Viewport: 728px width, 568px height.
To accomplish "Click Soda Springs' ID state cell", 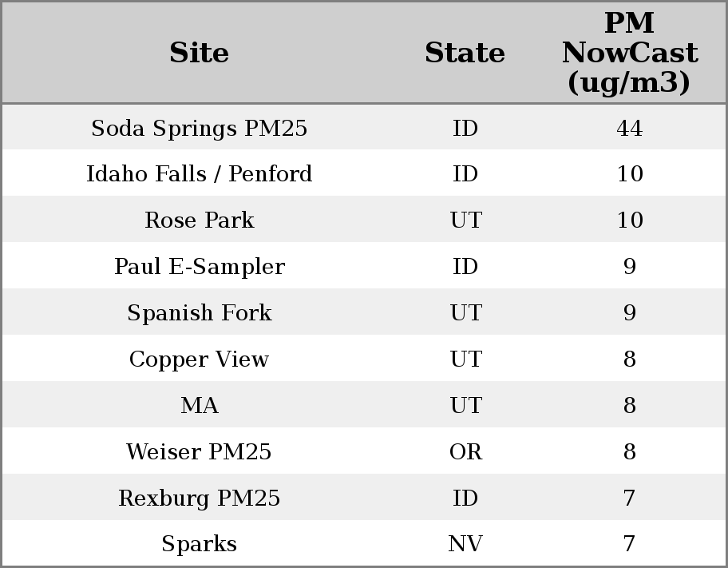I will (465, 128).
